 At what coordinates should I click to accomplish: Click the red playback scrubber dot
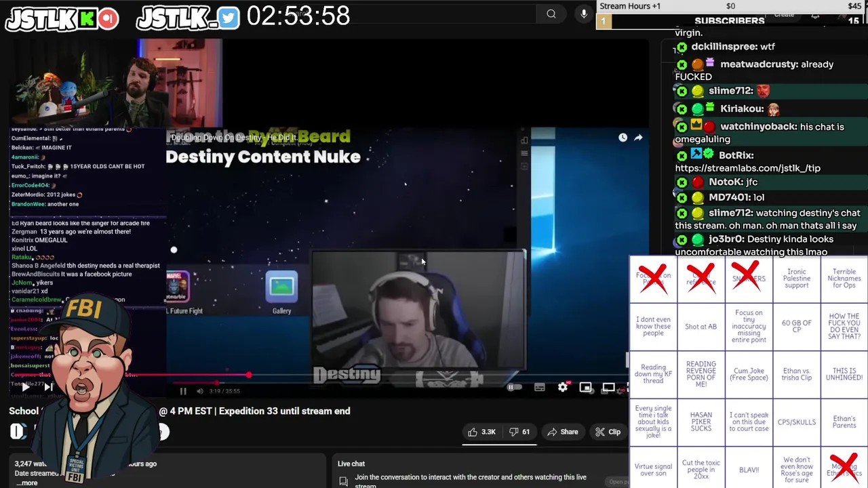249,375
